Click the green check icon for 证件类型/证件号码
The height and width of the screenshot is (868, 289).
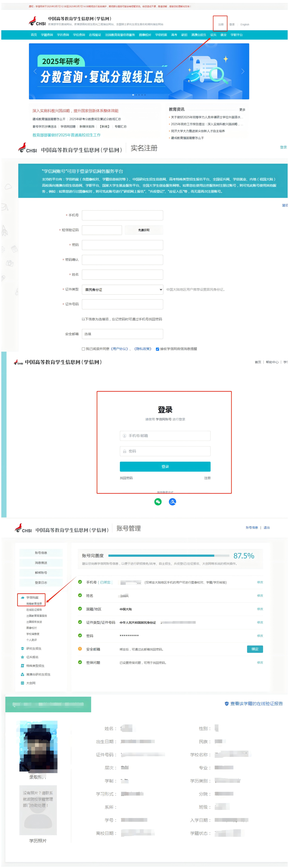pos(80,622)
